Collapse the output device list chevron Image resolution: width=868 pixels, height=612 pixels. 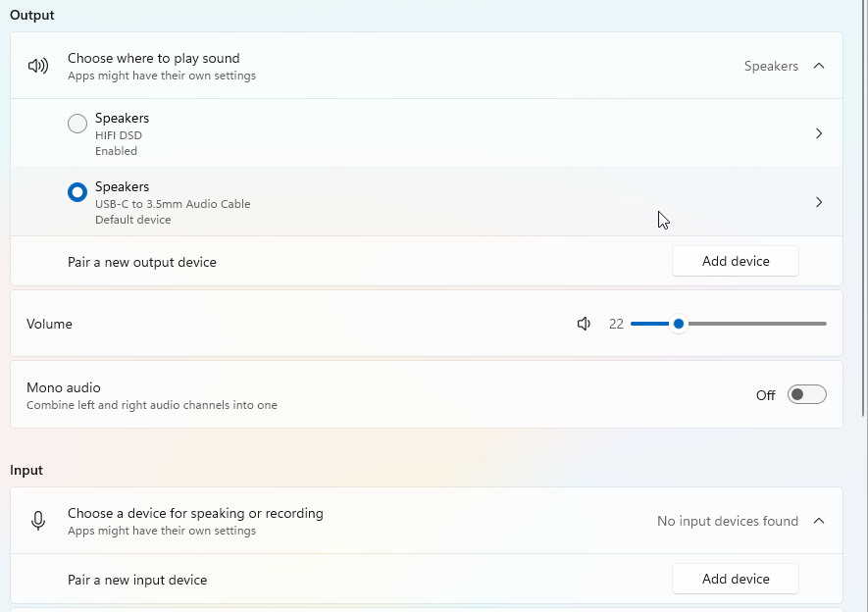(819, 66)
